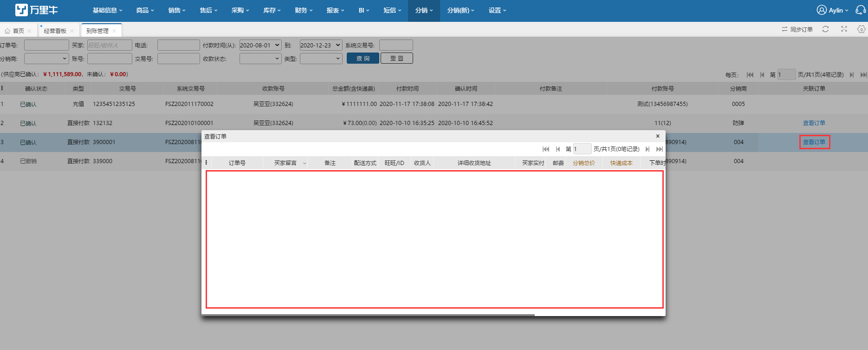868x350 pixels.
Task: Close the 查看订单 dialog
Action: pyautogui.click(x=658, y=136)
